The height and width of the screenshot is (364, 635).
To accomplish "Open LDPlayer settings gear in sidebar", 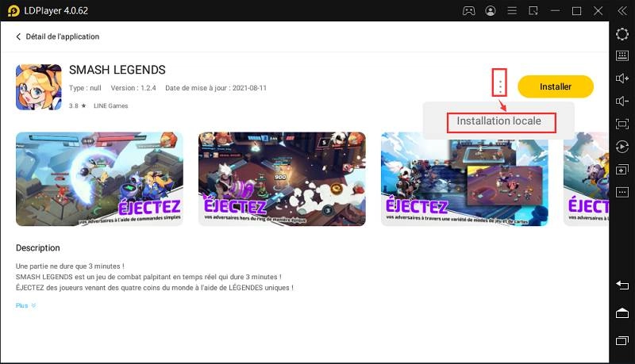I will point(622,34).
